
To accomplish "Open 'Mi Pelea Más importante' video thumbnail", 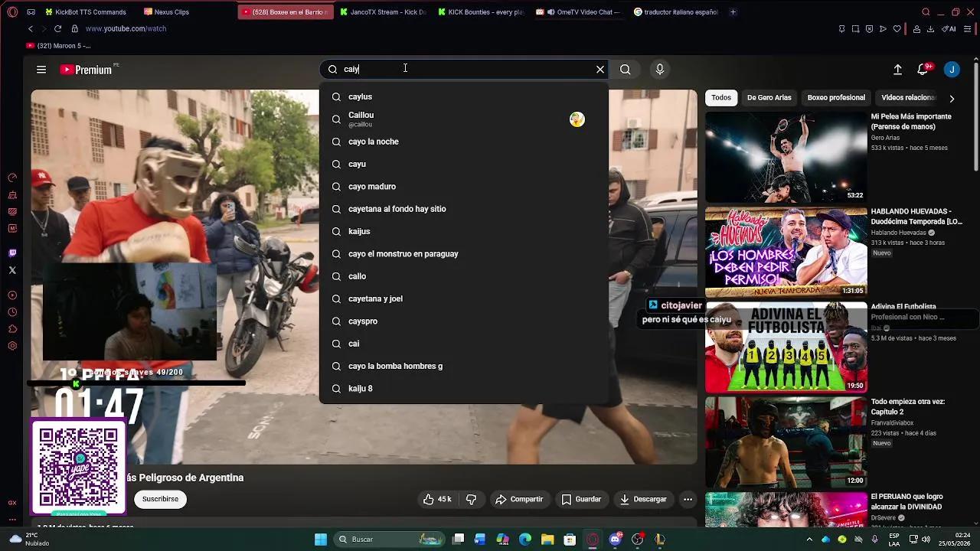I will pyautogui.click(x=786, y=157).
